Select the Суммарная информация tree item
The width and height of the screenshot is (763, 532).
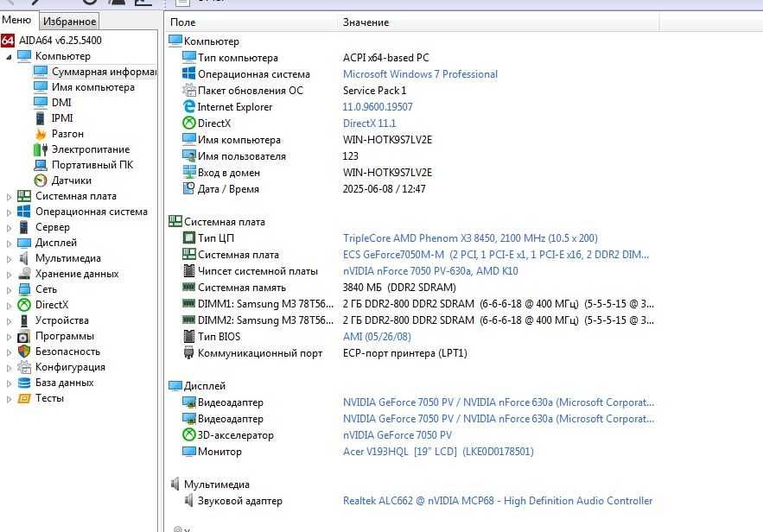(x=94, y=72)
